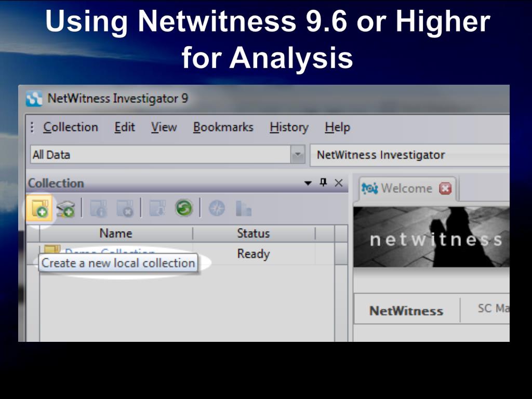Open the Edit menu
The image size is (532, 399).
click(x=125, y=127)
